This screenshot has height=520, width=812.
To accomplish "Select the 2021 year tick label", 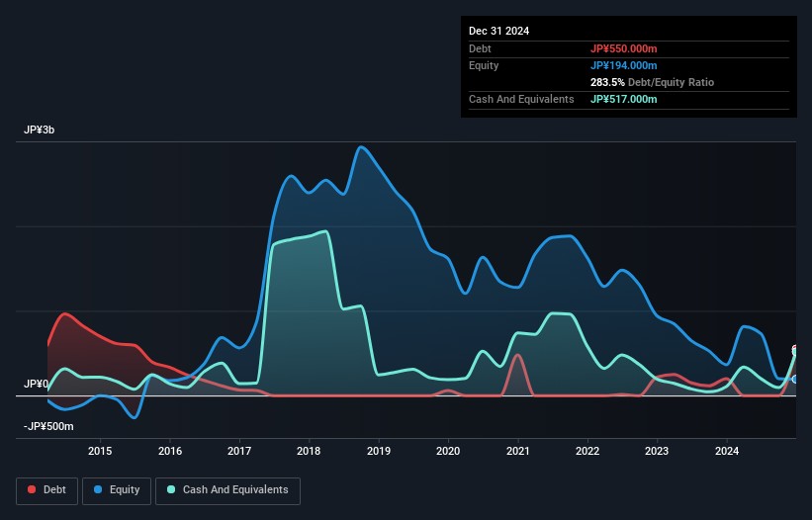I will tap(518, 452).
